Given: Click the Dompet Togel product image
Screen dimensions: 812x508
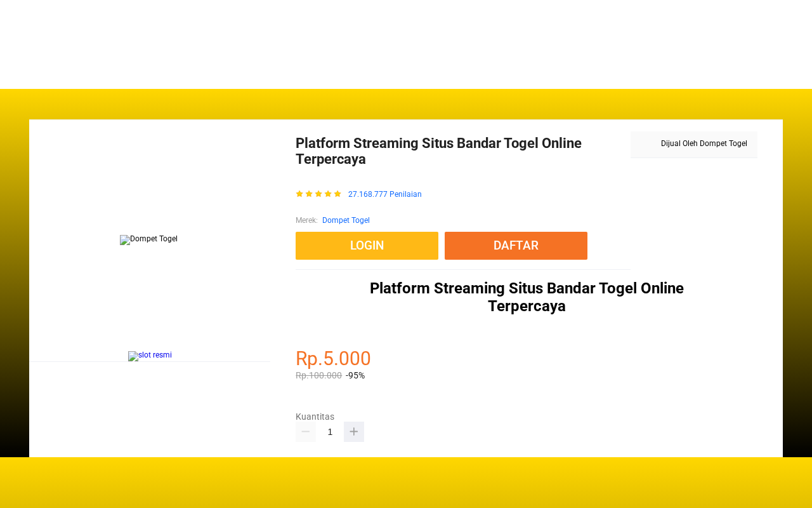Looking at the screenshot, I should pyautogui.click(x=149, y=239).
